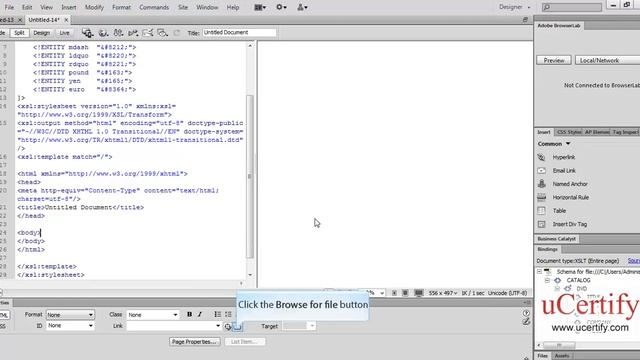The height and width of the screenshot is (360, 640).
Task: Click the Visual aids icon
Action: click(162, 33)
